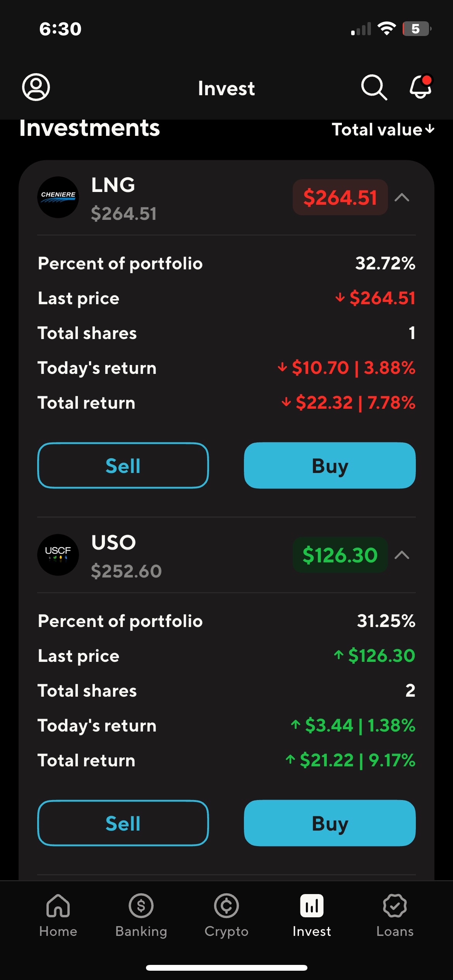This screenshot has height=980, width=453.
Task: Tap the Cheniere LNG logo
Action: (x=58, y=197)
